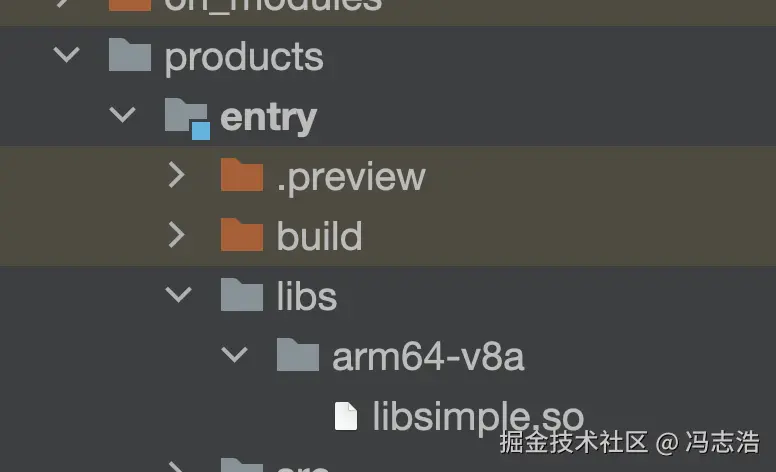Select the .preview folder label
Screen dimensions: 776x472
coord(351,178)
